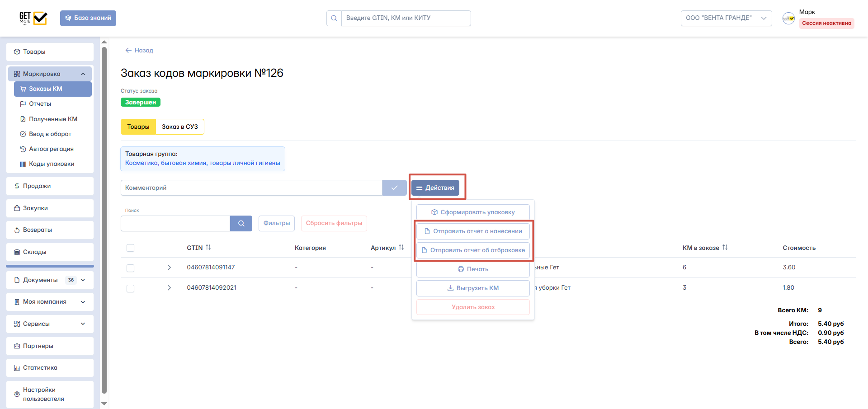Open Отчеты in the sidebar
The height and width of the screenshot is (409, 868).
tap(53, 104)
